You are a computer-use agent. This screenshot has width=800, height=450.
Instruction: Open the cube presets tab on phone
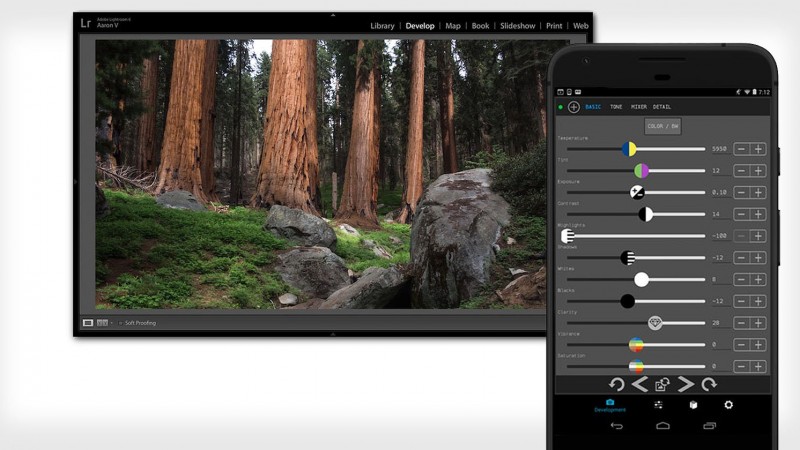693,405
